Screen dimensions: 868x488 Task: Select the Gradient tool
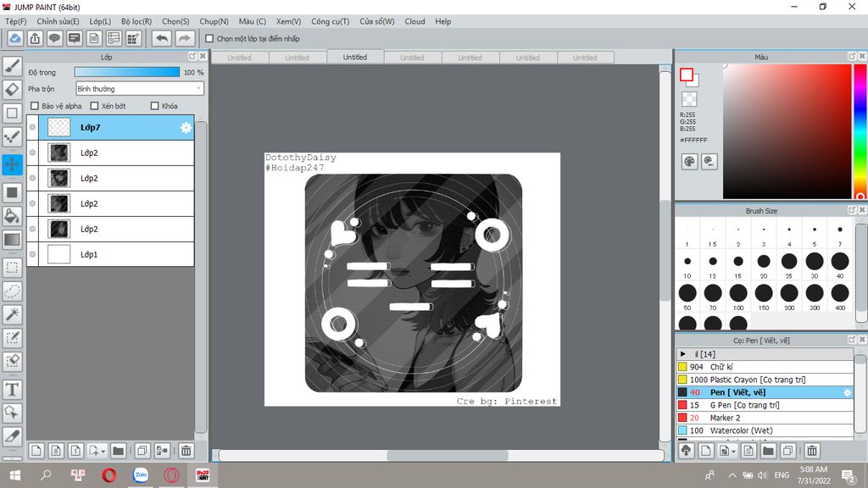click(12, 240)
